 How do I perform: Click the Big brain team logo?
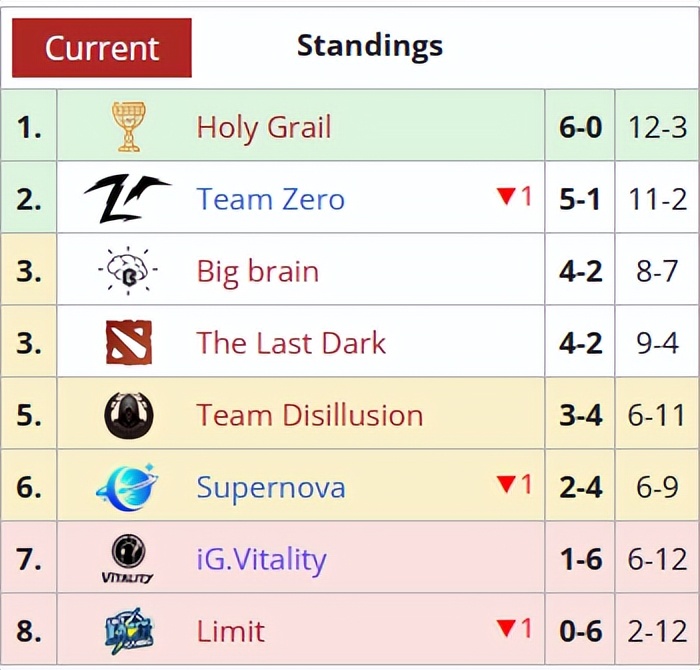point(128,271)
